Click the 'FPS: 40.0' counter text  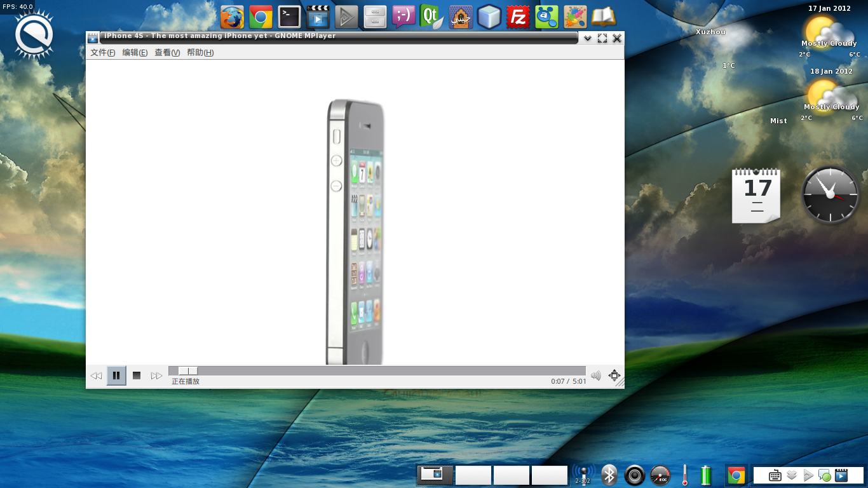[x=18, y=7]
